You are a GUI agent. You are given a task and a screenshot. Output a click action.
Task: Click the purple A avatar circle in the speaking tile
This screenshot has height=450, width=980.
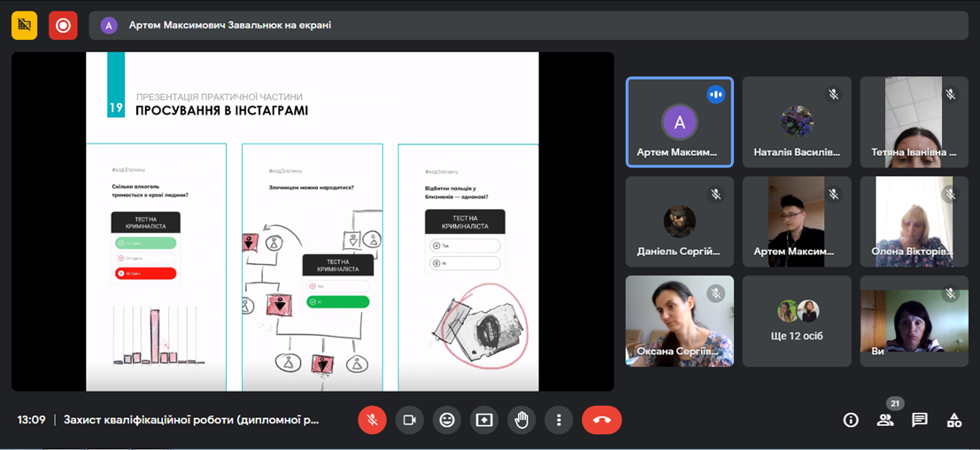679,122
